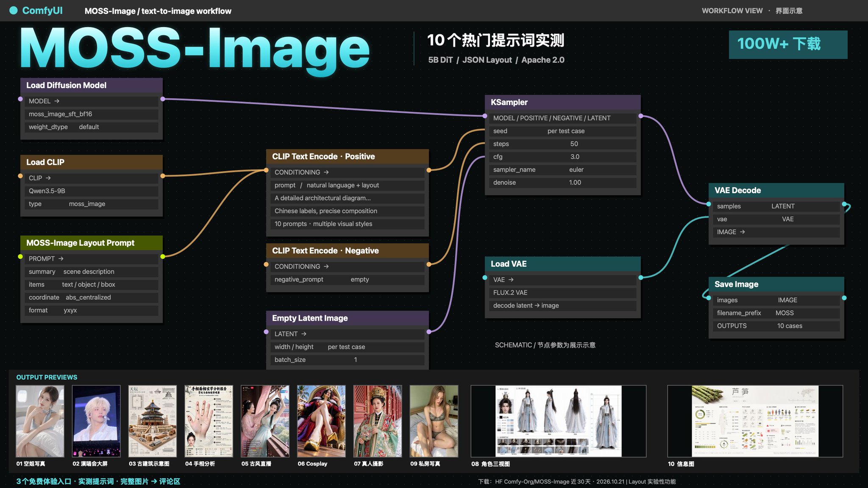Image resolution: width=868 pixels, height=488 pixels.
Task: Click the steps 50 field
Action: coord(563,144)
